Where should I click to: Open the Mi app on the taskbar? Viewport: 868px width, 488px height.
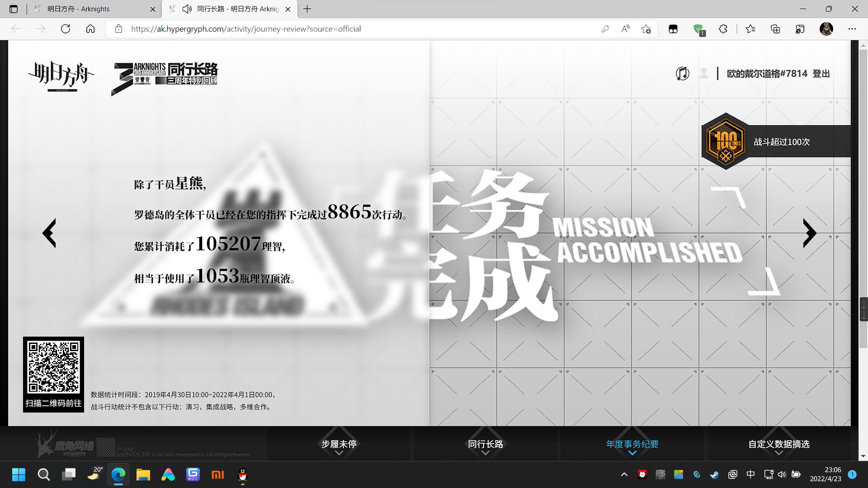point(218,474)
